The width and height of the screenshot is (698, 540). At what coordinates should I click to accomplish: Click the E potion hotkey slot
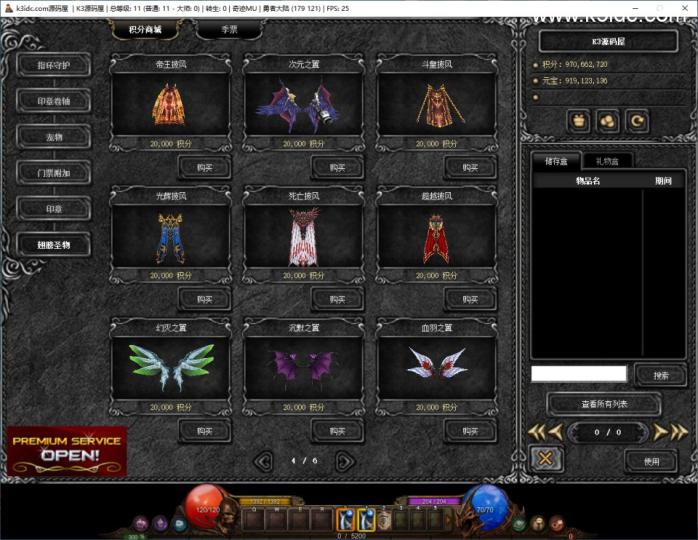[x=300, y=520]
